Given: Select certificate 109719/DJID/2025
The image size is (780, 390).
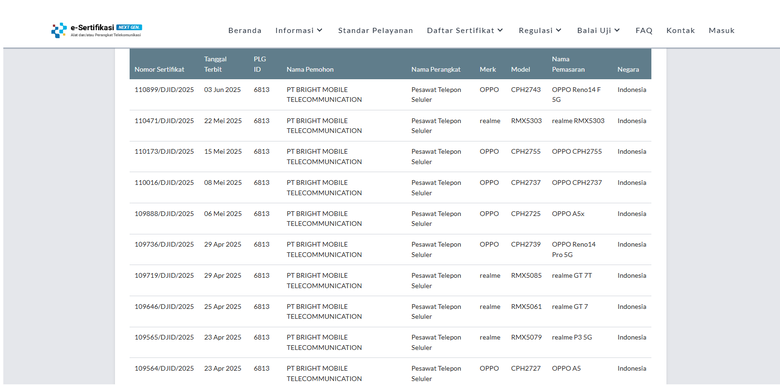Looking at the screenshot, I should (164, 276).
